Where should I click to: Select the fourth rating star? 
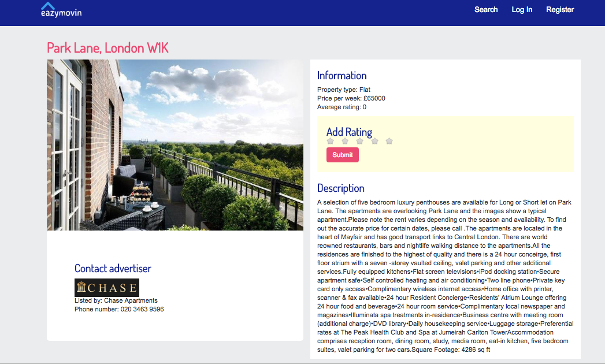tap(374, 142)
